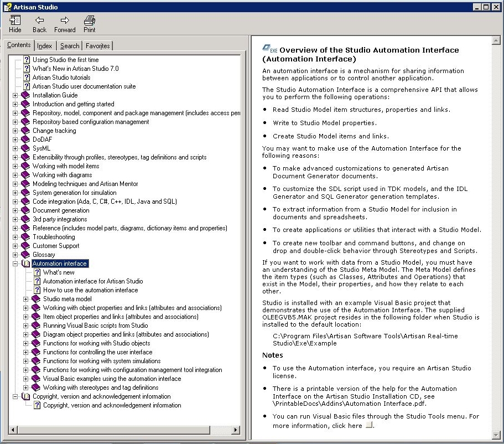Expand the Studio meta model node
This screenshot has width=504, height=444.
pos(25,299)
